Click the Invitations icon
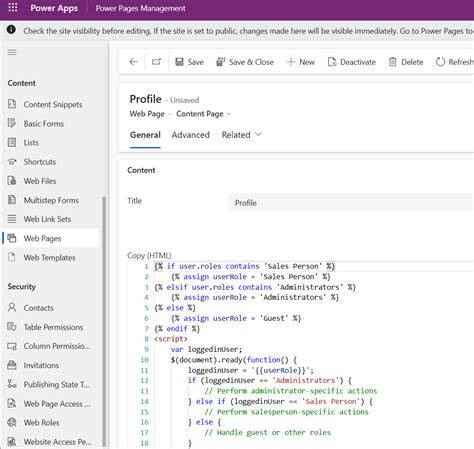Viewport: 474px width, 449px height. point(12,365)
